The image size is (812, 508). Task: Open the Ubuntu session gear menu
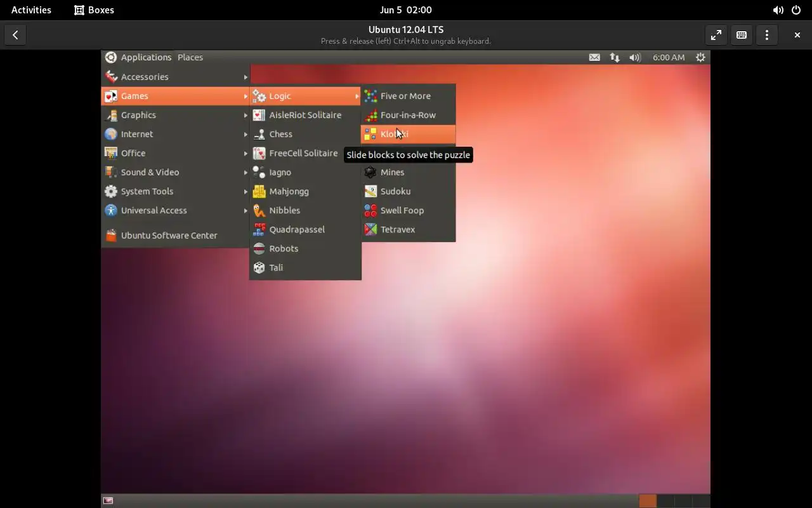coord(700,57)
